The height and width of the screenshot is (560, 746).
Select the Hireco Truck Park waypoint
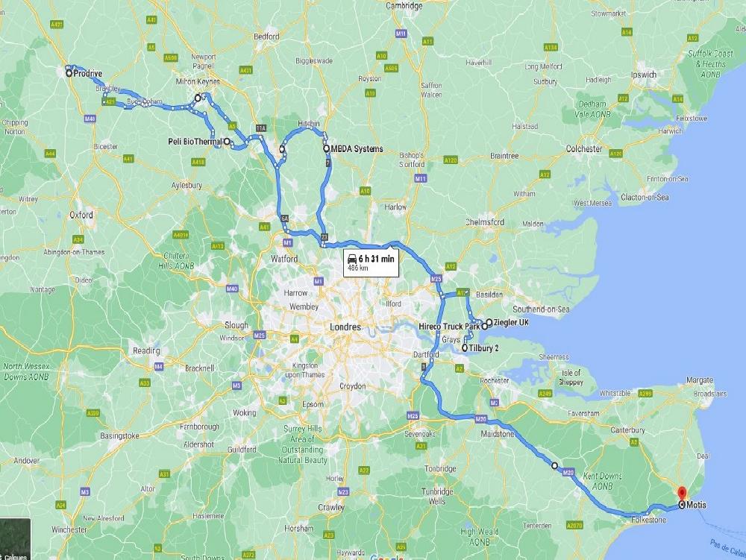tap(484, 327)
